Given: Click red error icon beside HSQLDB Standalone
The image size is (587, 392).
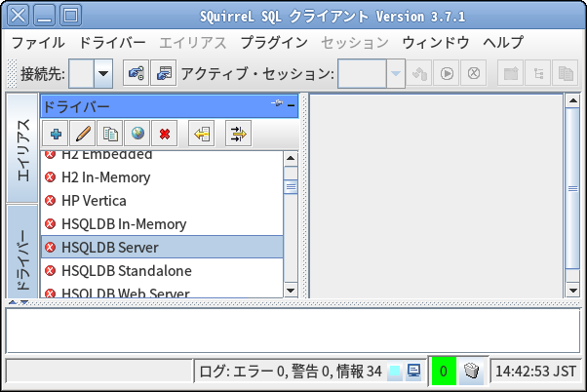Looking at the screenshot, I should [50, 270].
